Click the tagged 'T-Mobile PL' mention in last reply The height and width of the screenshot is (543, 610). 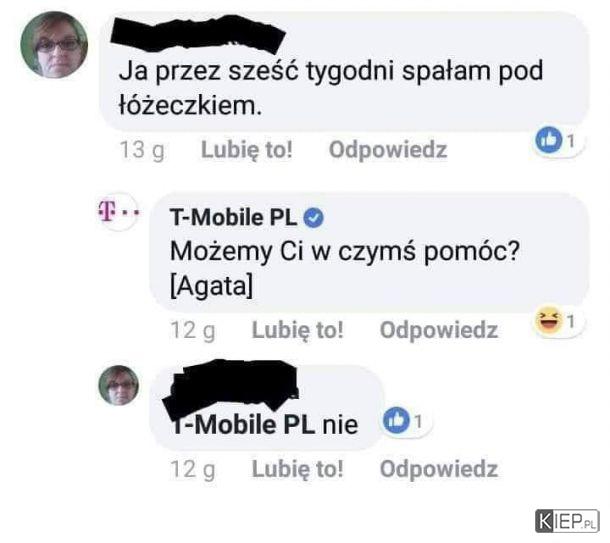click(x=243, y=424)
